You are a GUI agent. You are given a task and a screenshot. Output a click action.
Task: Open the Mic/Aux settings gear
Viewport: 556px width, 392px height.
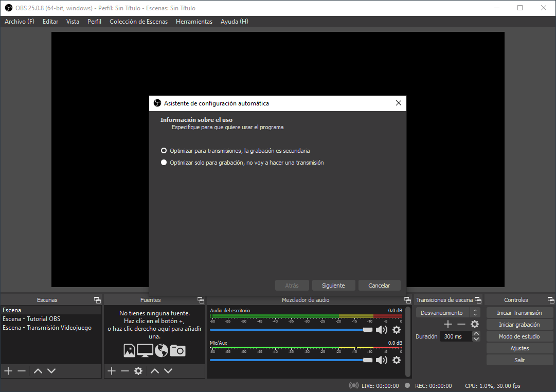tap(397, 360)
